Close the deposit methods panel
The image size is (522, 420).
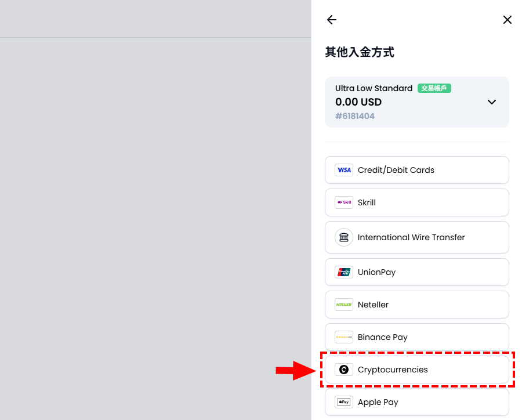tap(507, 20)
